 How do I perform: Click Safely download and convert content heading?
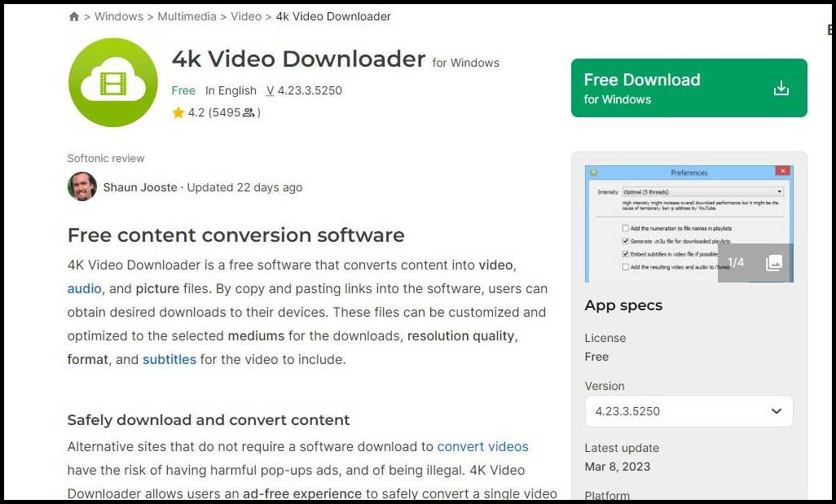point(209,420)
